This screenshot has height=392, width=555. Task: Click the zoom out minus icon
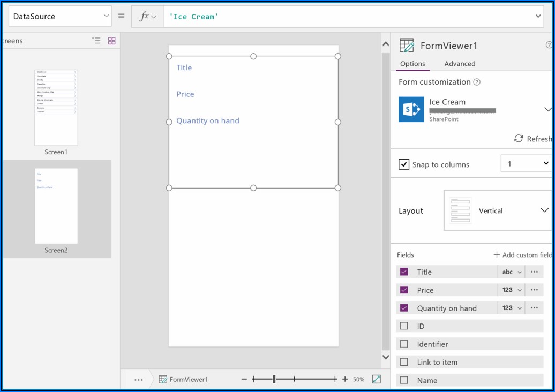click(244, 379)
